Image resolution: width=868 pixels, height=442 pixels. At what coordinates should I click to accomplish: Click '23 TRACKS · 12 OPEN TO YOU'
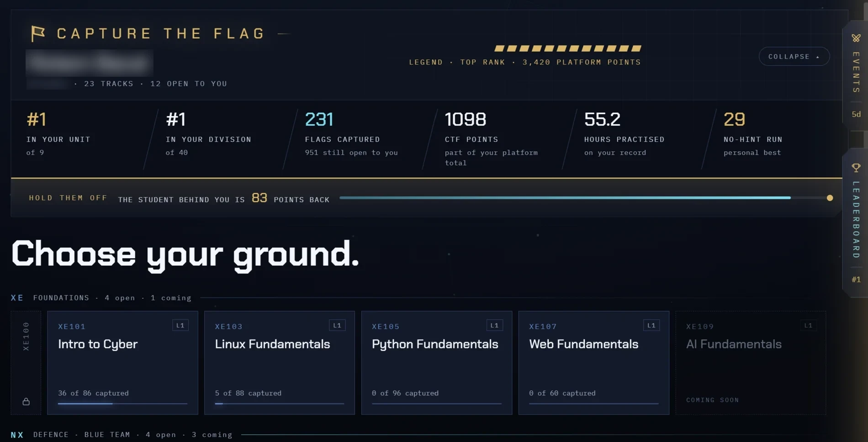click(155, 84)
